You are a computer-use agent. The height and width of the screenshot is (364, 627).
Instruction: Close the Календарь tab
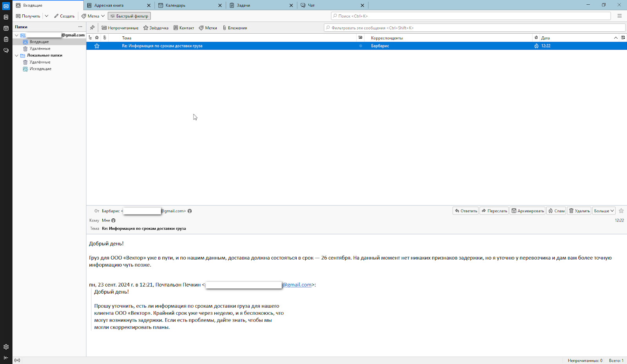point(220,5)
